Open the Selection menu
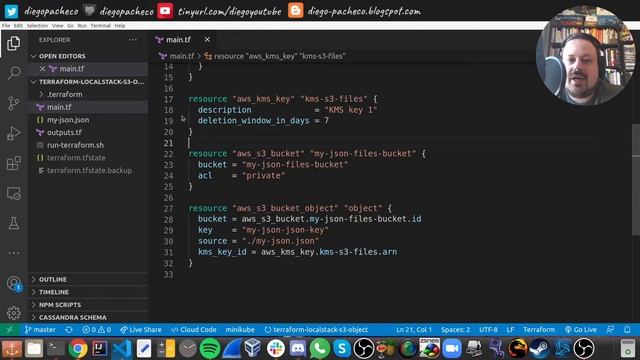The image size is (640, 360). (x=37, y=25)
